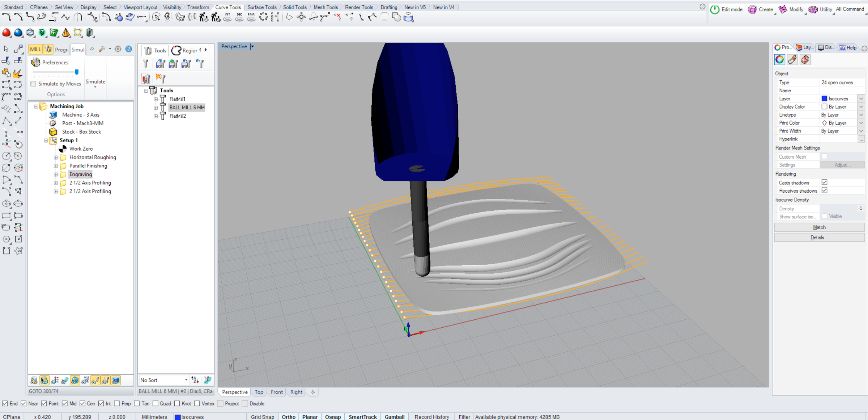Viewport: 868px width, 420px height.
Task: Click the simulation speed slider handle
Action: (x=77, y=72)
